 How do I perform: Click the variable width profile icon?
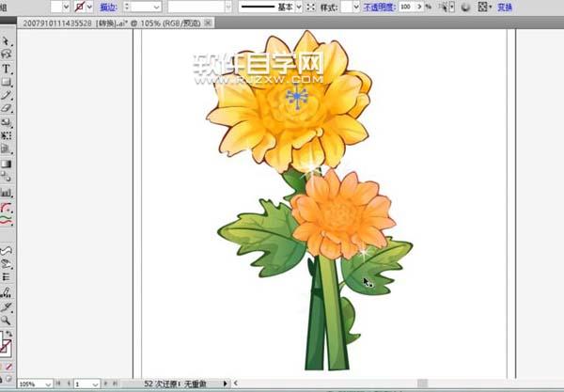click(311, 7)
